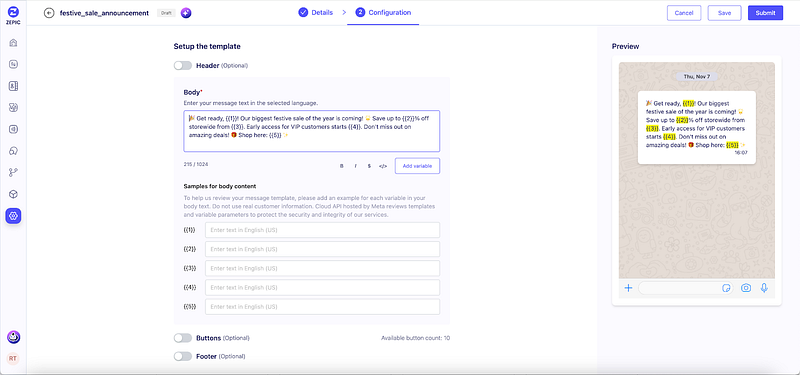Submit the template with the Submit button

pos(765,13)
